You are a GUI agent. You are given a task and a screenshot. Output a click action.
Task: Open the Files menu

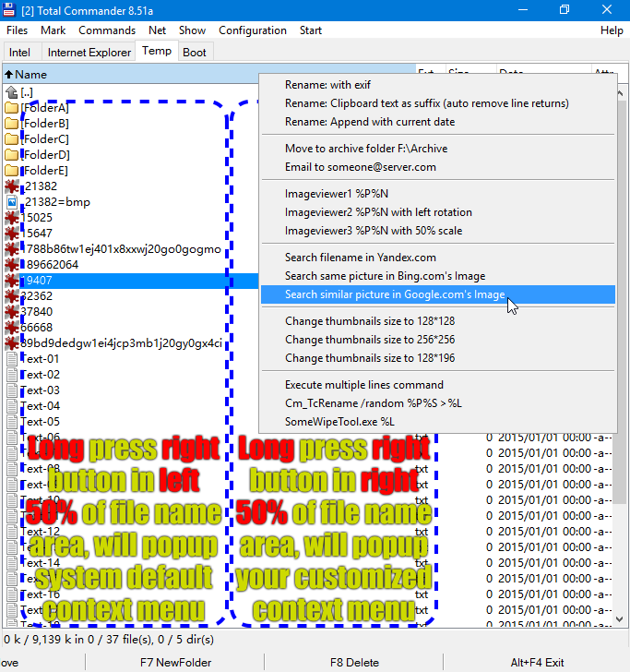(x=18, y=30)
